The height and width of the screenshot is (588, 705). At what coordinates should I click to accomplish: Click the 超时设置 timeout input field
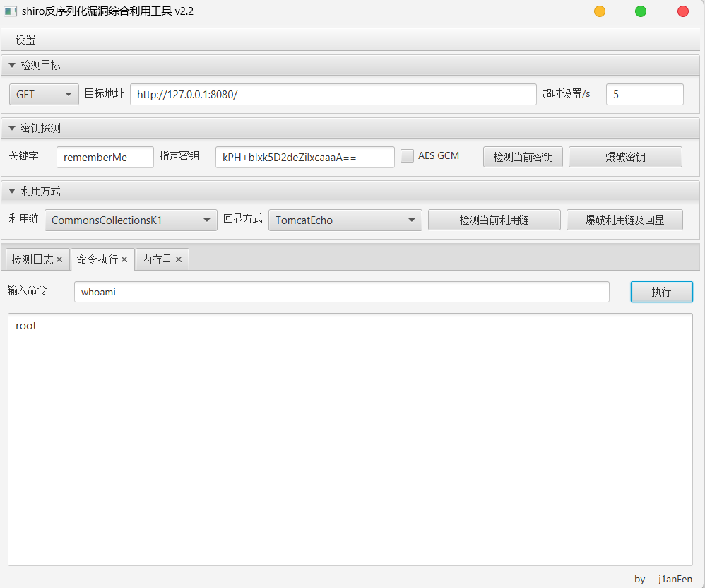[644, 95]
